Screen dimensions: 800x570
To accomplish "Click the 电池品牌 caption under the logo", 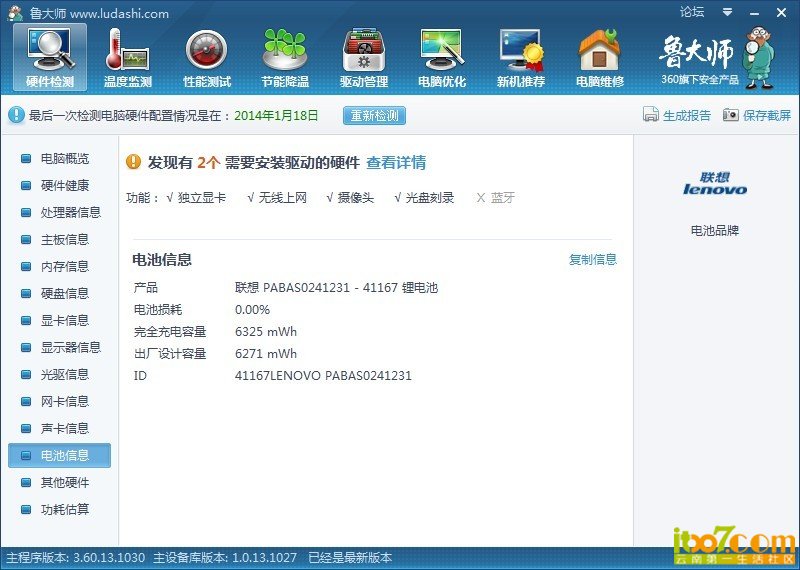I will pyautogui.click(x=715, y=231).
